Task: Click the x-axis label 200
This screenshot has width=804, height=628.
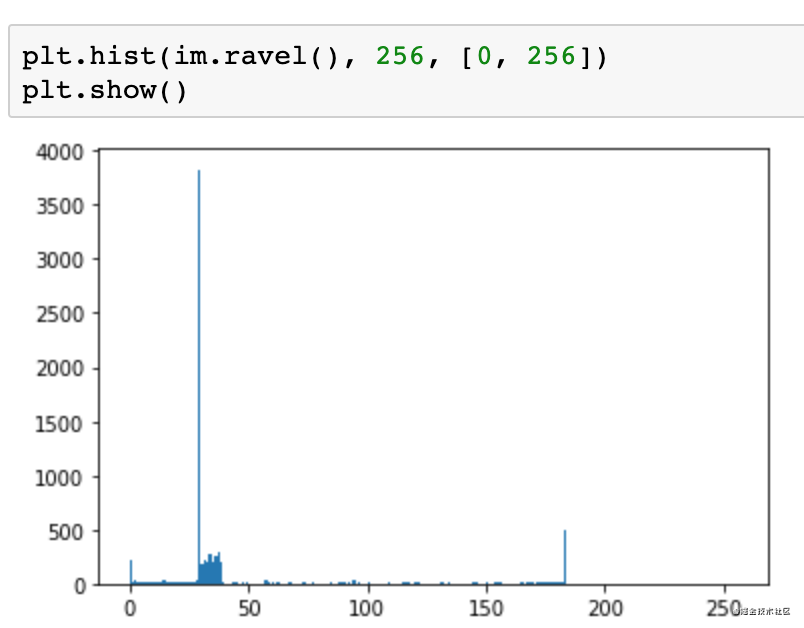Action: tap(606, 609)
